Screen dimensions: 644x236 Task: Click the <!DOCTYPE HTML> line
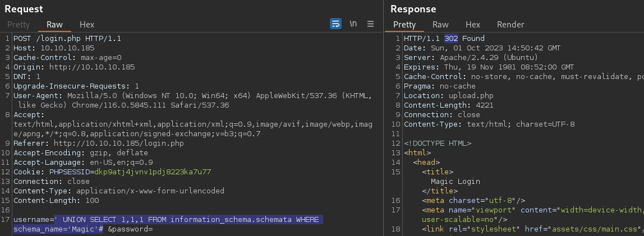438,144
